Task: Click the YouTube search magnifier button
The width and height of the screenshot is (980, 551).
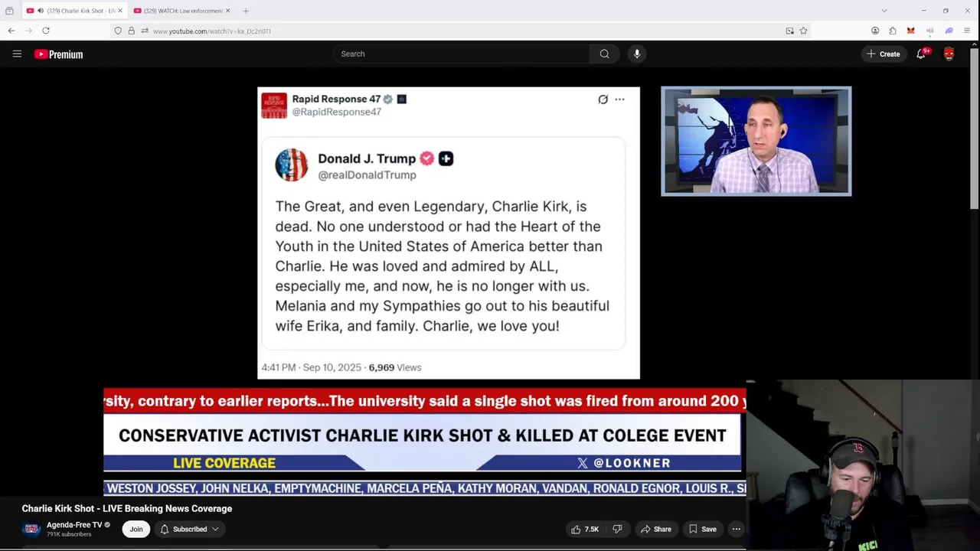Action: (x=605, y=54)
